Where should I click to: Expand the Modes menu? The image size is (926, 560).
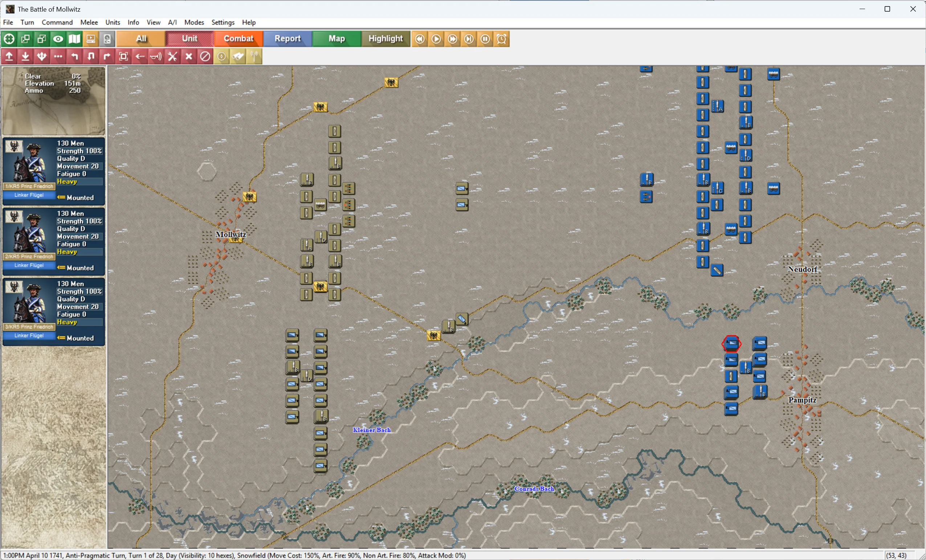194,22
